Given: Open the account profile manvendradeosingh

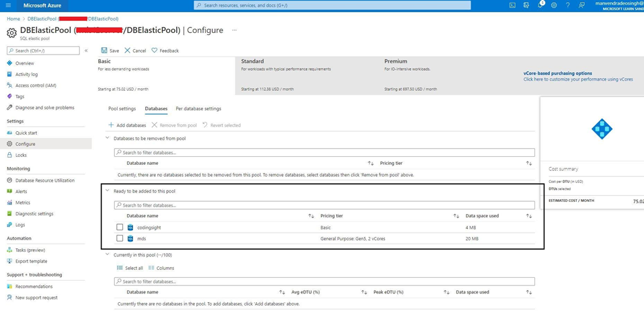Looking at the screenshot, I should pos(619,5).
